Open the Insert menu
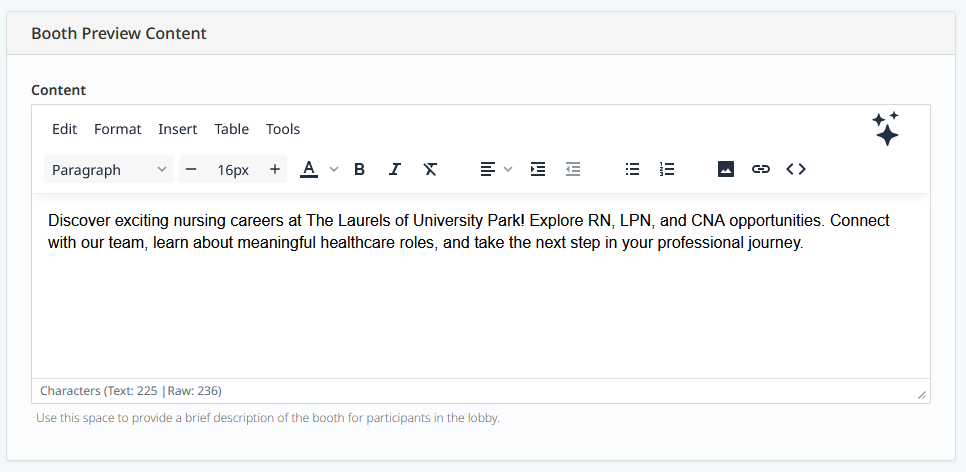 [x=177, y=129]
